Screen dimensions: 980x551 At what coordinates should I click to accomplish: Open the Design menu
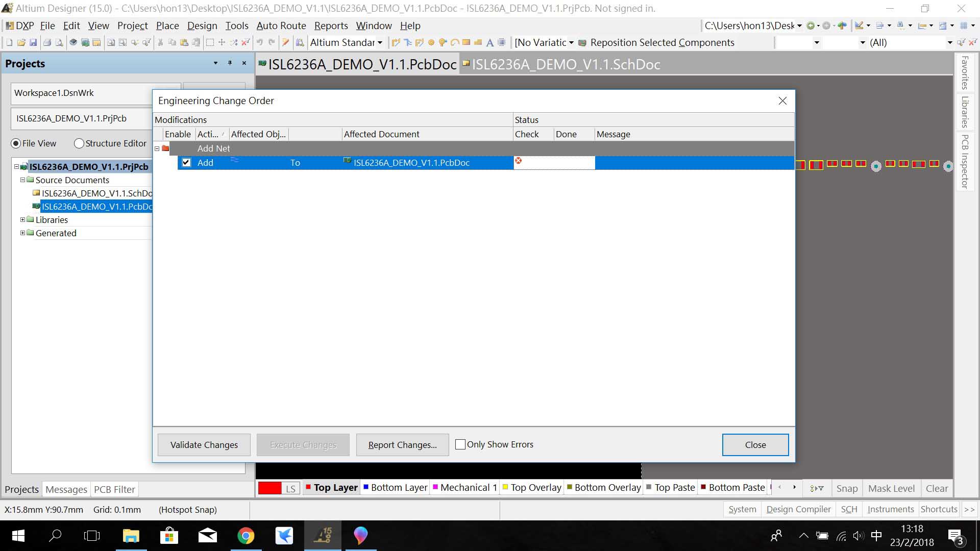202,26
